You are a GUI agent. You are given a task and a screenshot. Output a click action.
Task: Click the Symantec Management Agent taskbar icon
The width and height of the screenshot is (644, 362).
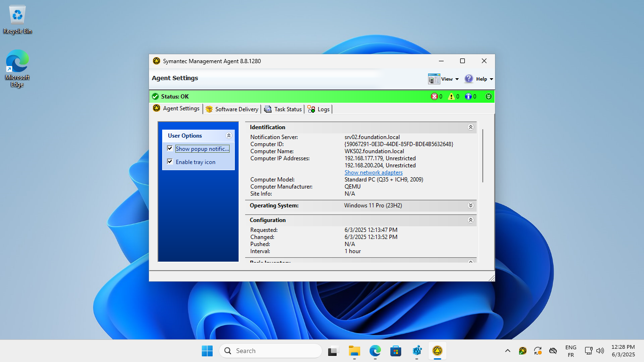pos(438,351)
